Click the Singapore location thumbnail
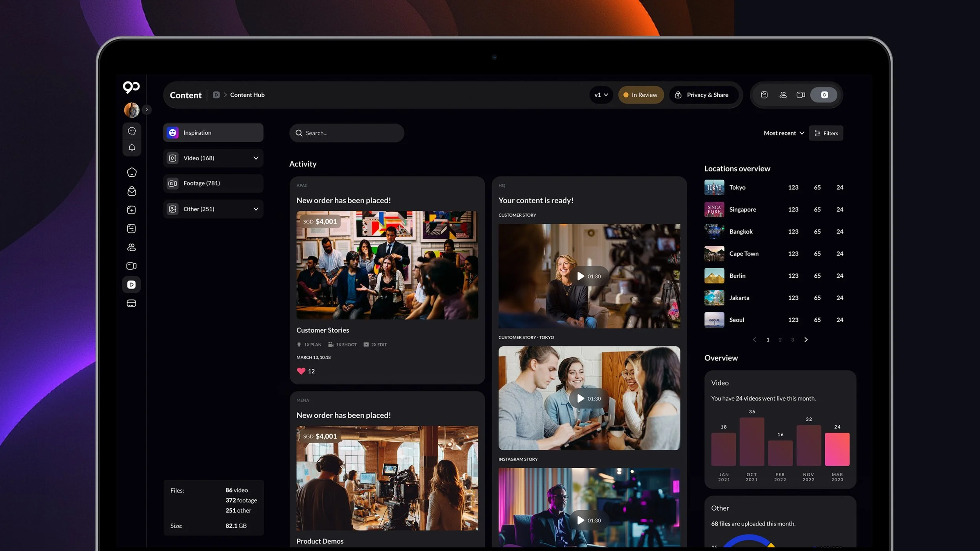980x551 pixels. point(714,210)
